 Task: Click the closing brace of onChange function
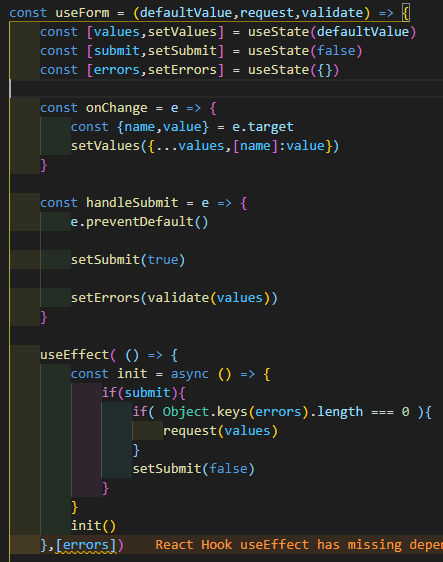[x=44, y=165]
